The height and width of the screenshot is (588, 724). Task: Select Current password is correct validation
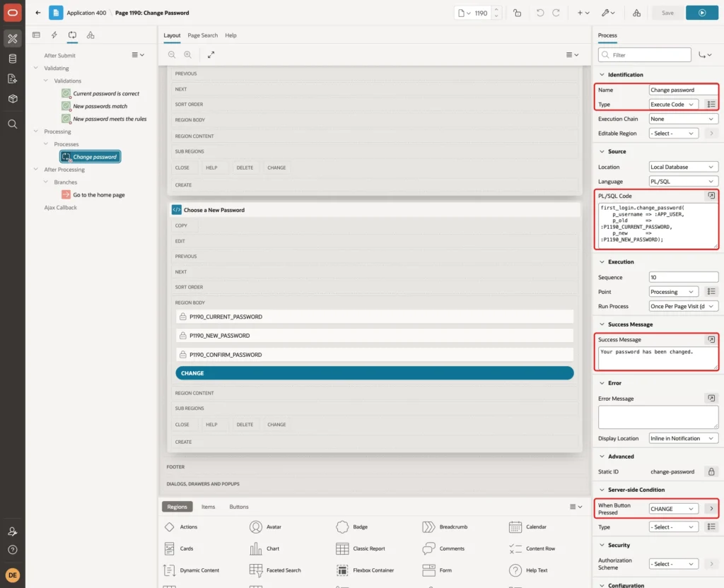tap(106, 93)
